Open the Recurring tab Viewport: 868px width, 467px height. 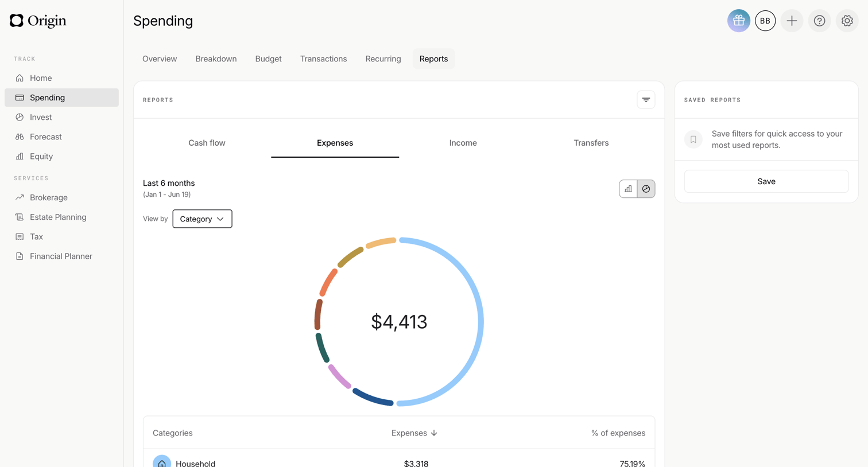[383, 59]
